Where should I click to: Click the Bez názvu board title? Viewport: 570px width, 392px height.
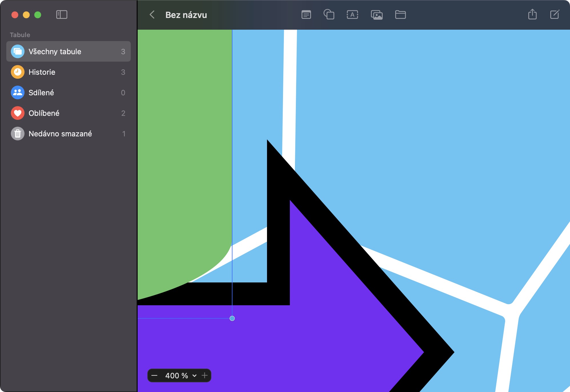186,15
